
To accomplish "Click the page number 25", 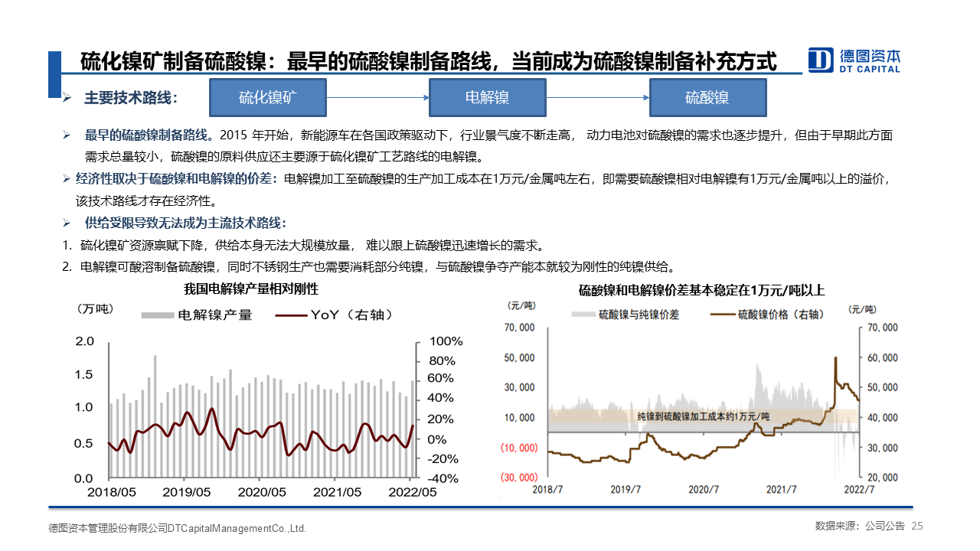I will (x=918, y=527).
